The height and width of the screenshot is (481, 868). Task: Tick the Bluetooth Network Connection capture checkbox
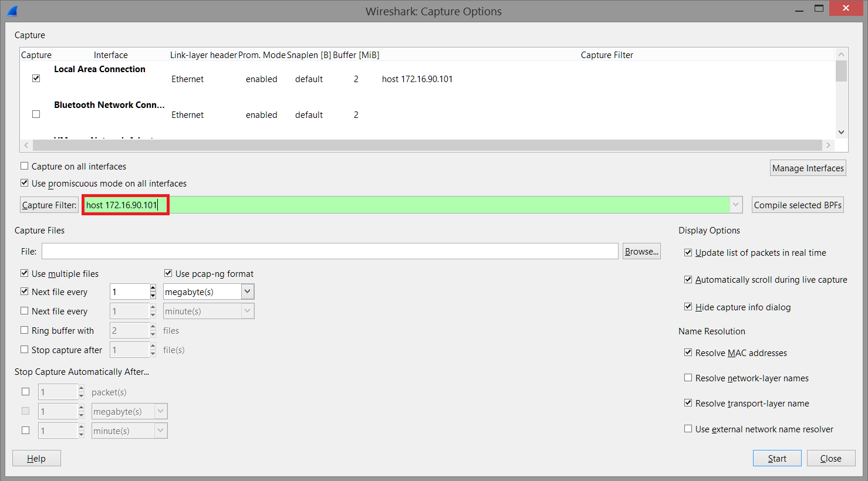click(x=36, y=114)
